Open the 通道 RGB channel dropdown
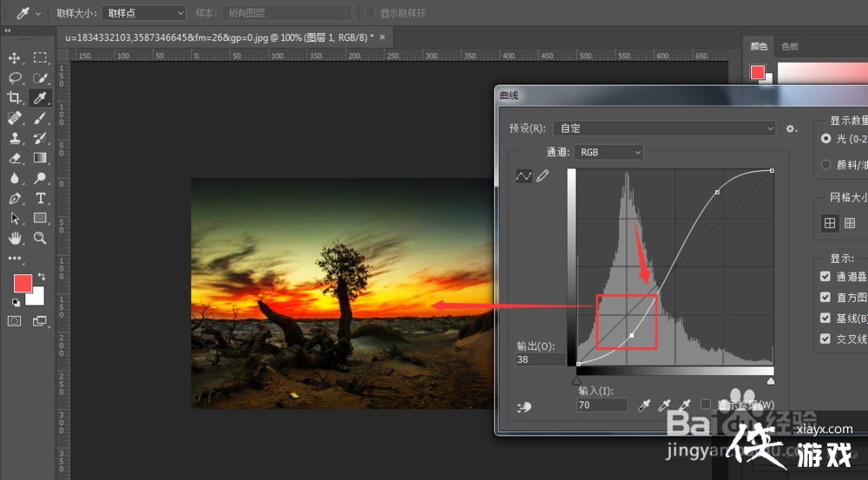 coord(609,152)
